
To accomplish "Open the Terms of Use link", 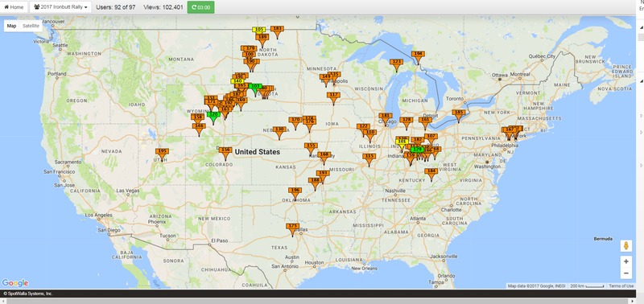I will point(621,286).
